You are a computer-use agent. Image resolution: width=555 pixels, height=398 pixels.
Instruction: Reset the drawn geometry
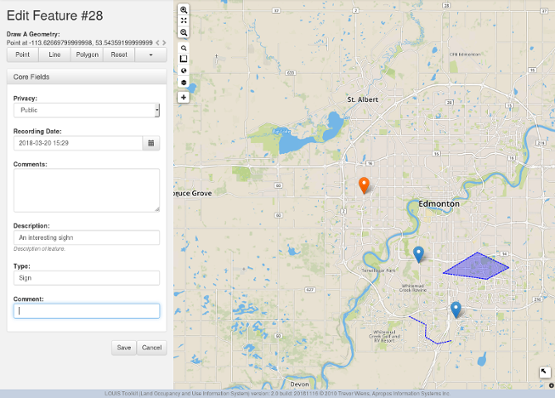click(119, 55)
